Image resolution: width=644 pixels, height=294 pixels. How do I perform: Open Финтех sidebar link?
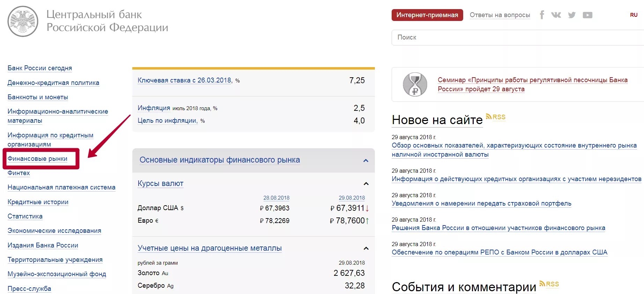click(x=19, y=173)
